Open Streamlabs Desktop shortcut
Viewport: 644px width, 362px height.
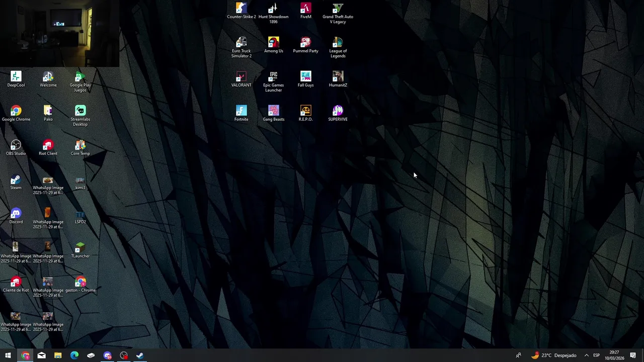(80, 116)
